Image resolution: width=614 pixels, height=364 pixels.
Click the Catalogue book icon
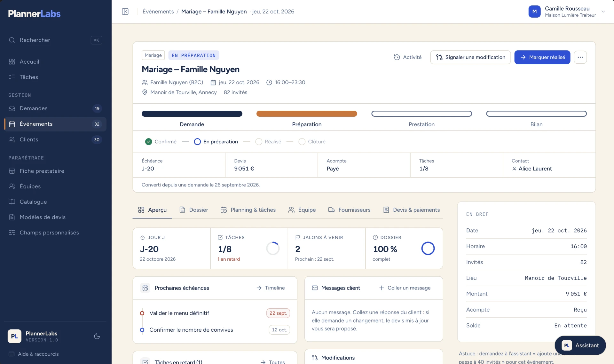12,202
